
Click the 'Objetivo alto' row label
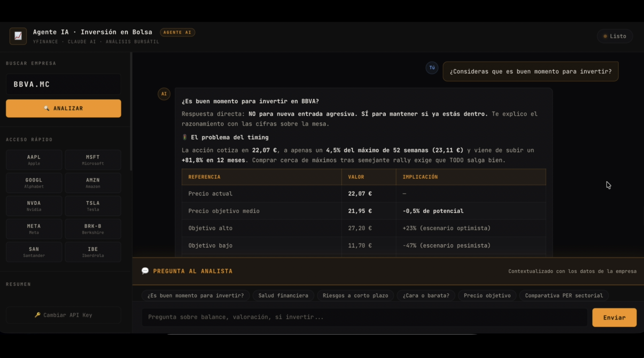pyautogui.click(x=210, y=228)
